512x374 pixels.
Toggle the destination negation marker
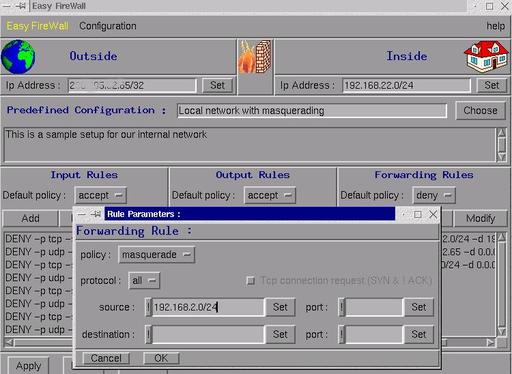148,334
